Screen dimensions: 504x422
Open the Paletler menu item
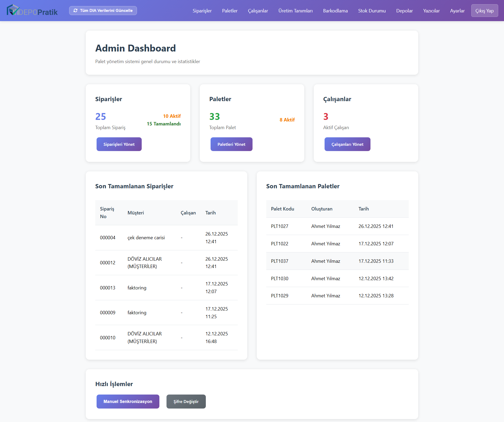(230, 11)
